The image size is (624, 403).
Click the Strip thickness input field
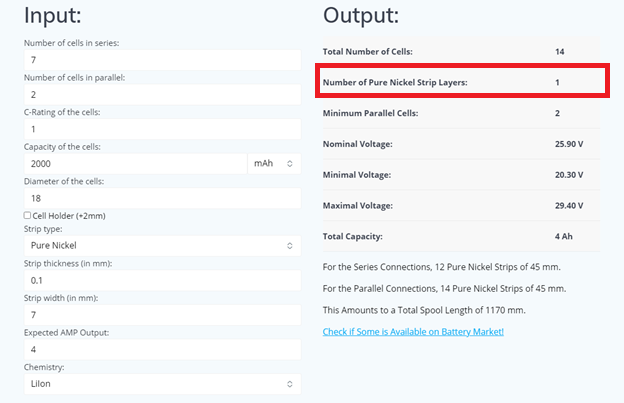162,280
